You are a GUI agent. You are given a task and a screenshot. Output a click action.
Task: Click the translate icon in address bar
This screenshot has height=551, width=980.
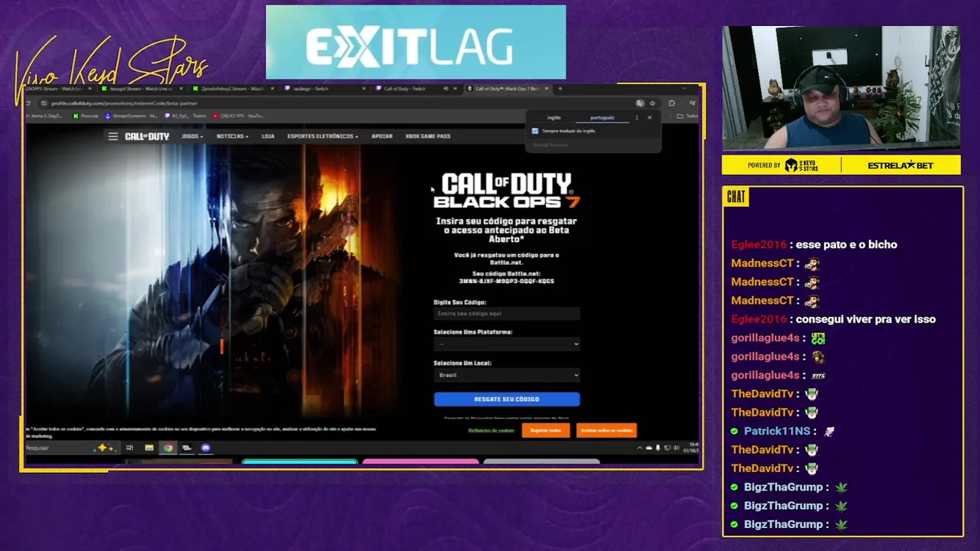coord(640,103)
